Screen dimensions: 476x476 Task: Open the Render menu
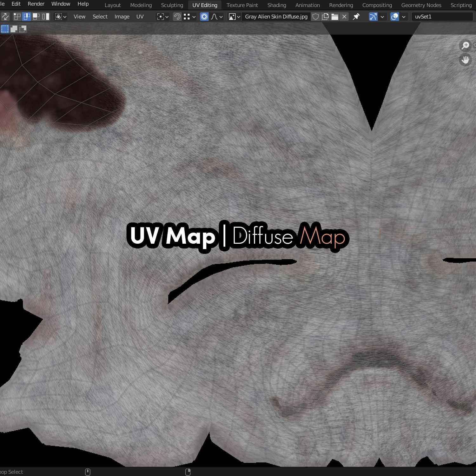(x=36, y=4)
